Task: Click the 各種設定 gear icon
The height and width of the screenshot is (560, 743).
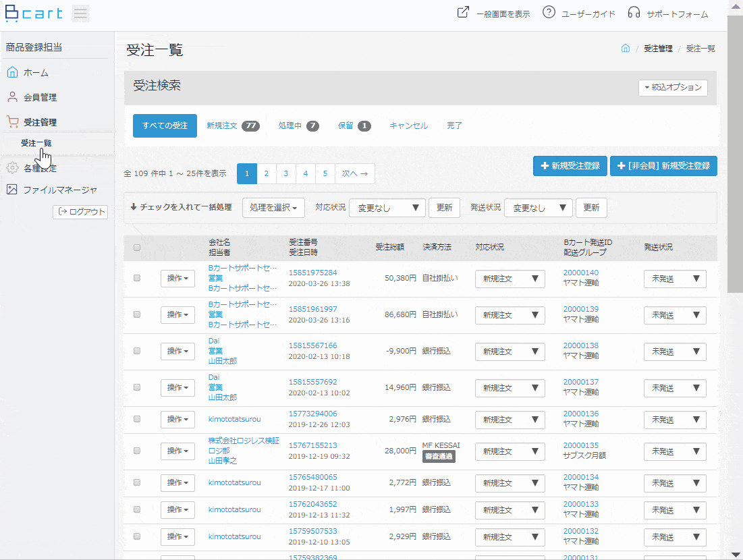Action: 12,168
